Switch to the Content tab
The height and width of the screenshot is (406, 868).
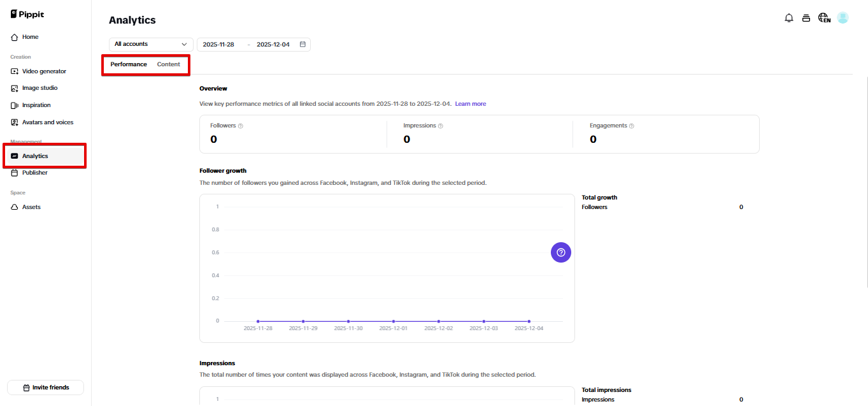pos(168,64)
